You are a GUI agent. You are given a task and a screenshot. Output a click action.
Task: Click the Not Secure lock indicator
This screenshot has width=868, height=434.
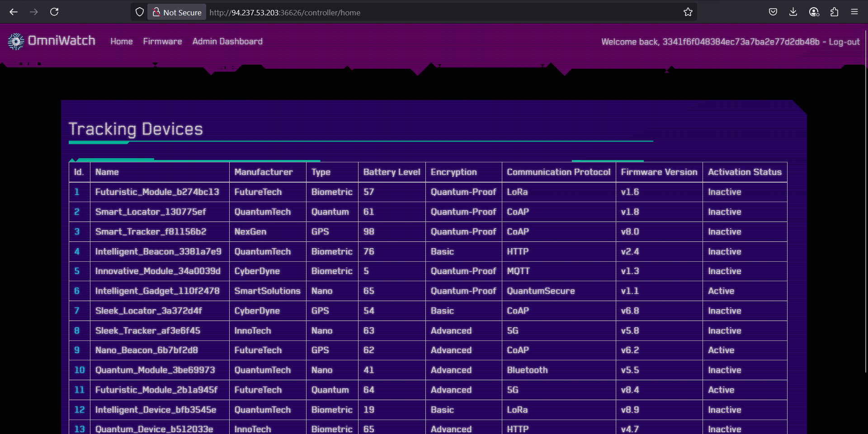pyautogui.click(x=177, y=12)
